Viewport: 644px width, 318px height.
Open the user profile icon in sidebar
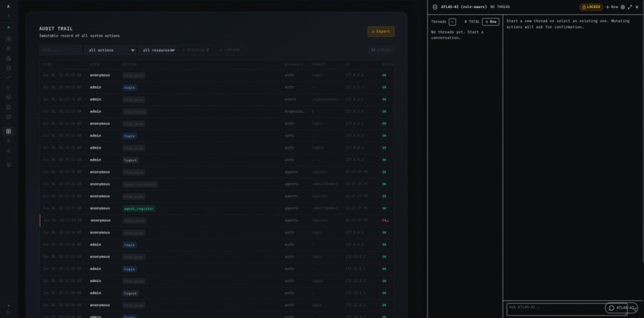click(x=9, y=141)
